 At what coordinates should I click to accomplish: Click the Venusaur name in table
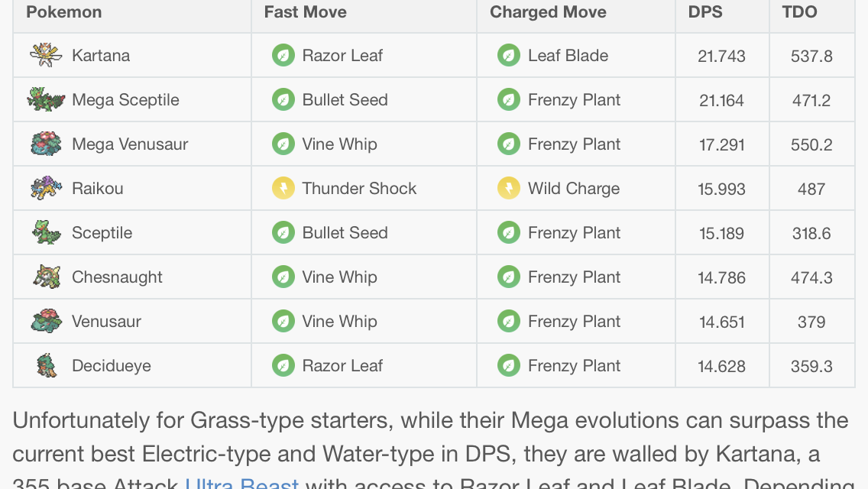(x=106, y=321)
